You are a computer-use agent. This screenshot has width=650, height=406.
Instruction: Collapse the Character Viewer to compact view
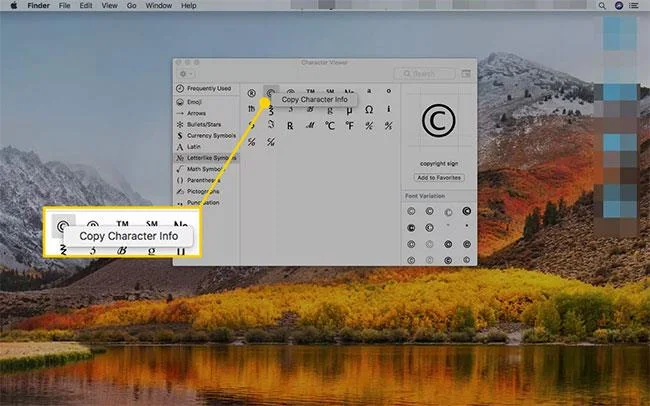click(x=466, y=74)
